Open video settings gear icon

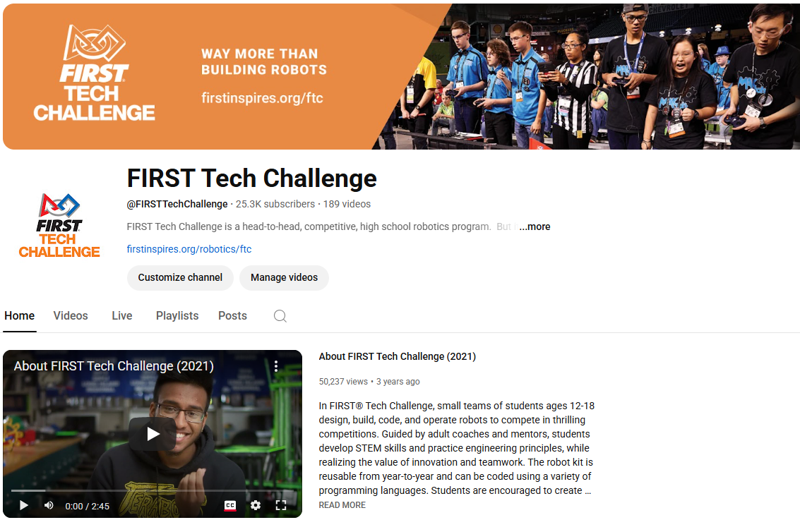click(256, 505)
